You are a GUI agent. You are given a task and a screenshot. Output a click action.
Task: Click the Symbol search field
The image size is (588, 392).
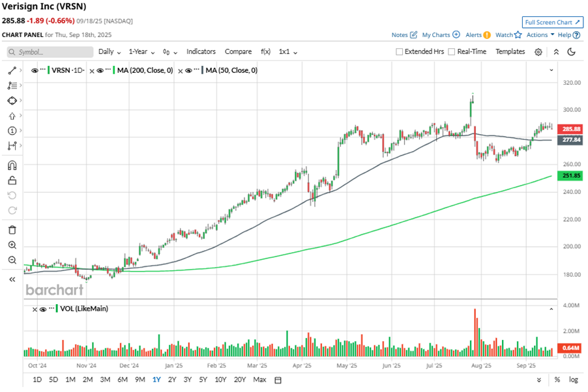[x=50, y=52]
